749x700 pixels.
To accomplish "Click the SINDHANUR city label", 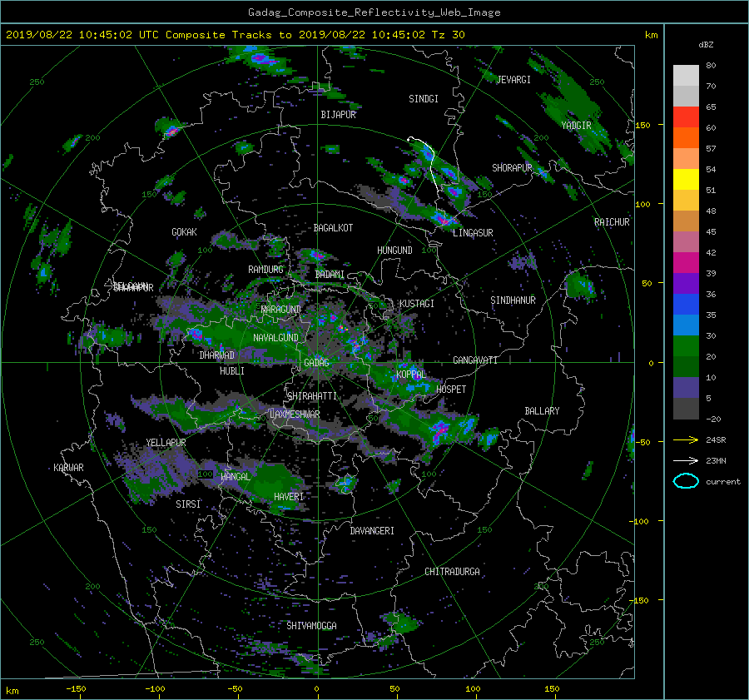I will point(513,300).
